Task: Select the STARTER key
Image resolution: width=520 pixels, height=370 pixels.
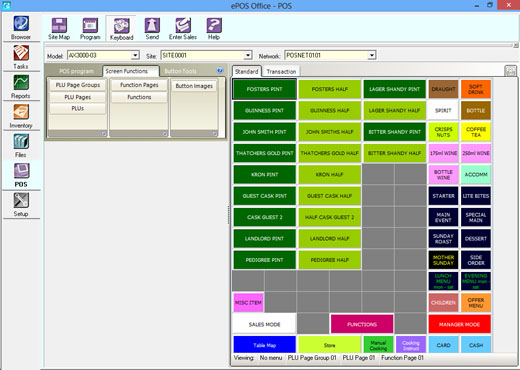Action: [443, 196]
